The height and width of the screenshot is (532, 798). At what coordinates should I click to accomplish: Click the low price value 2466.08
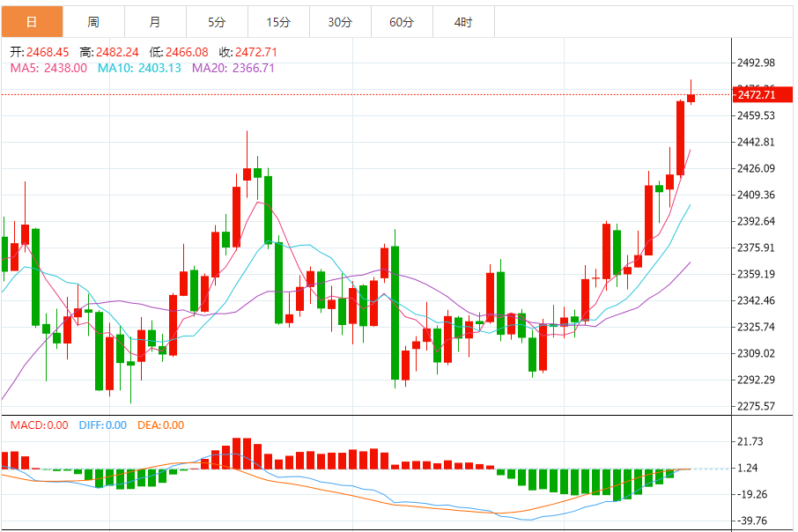[187, 53]
